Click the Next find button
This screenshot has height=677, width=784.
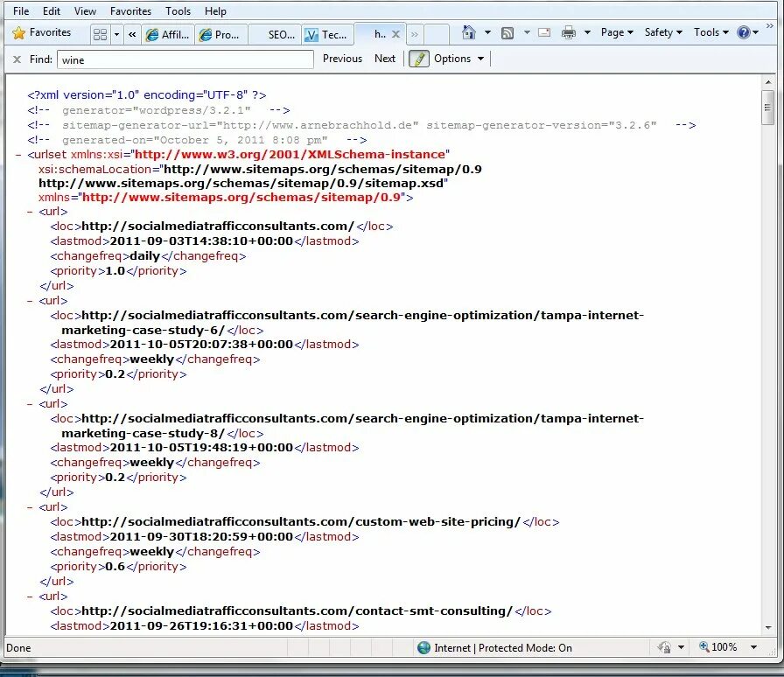click(385, 59)
